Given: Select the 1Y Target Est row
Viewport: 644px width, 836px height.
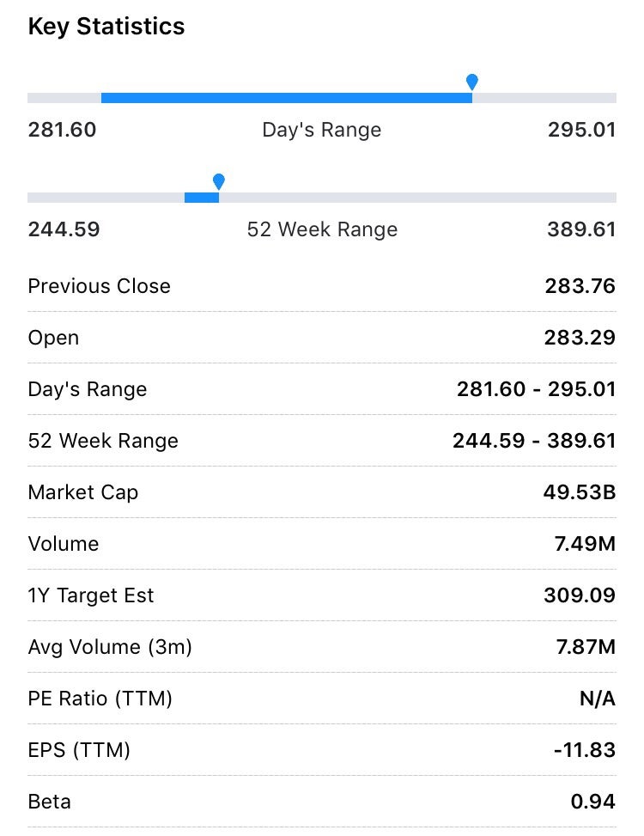Looking at the screenshot, I should point(322,595).
